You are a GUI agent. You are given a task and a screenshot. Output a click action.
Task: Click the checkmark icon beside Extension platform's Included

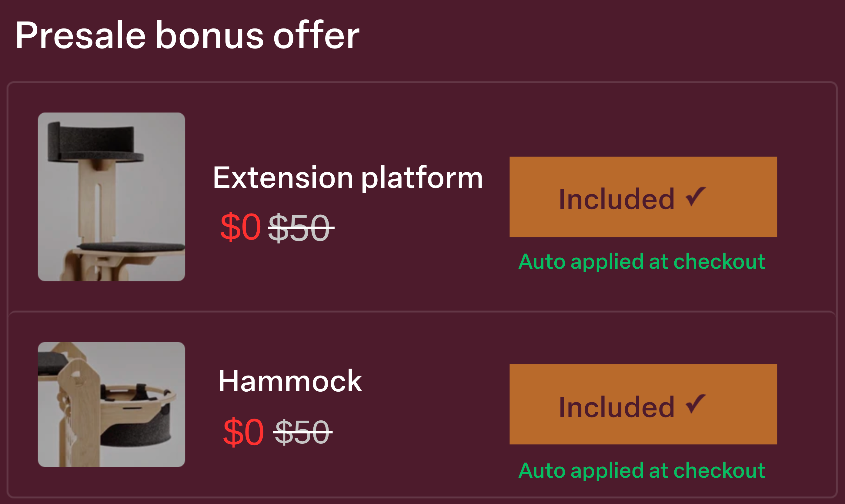pos(695,196)
